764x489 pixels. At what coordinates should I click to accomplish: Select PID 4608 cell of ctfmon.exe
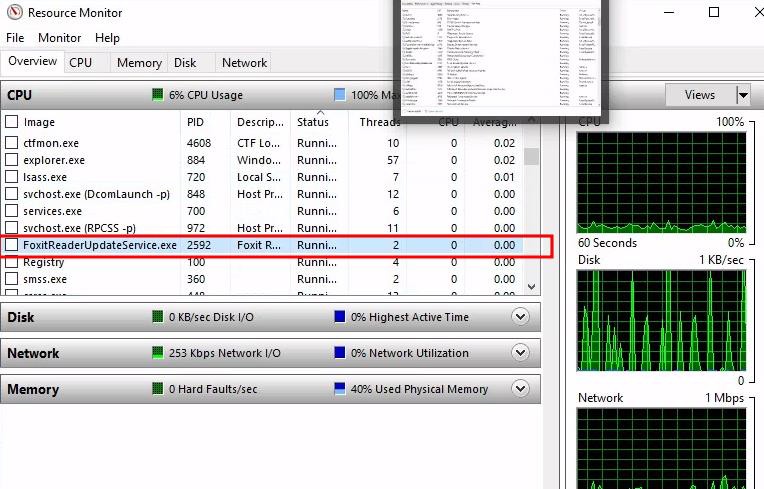point(199,143)
